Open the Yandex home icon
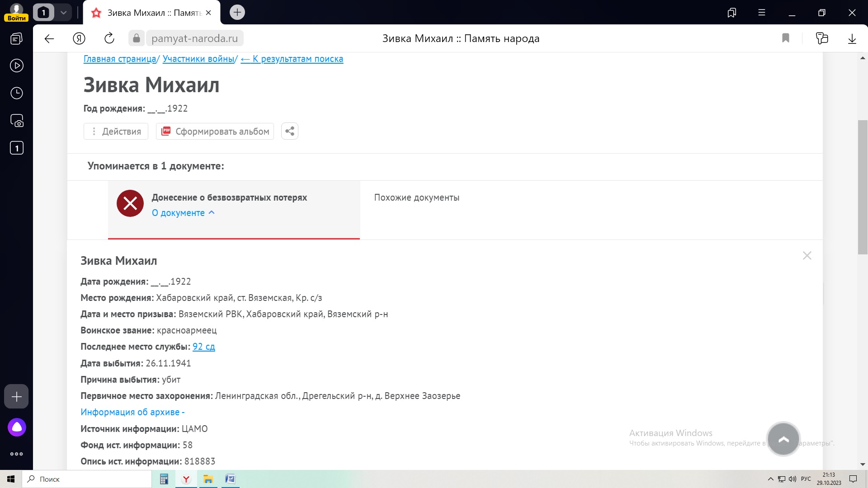 (x=79, y=38)
